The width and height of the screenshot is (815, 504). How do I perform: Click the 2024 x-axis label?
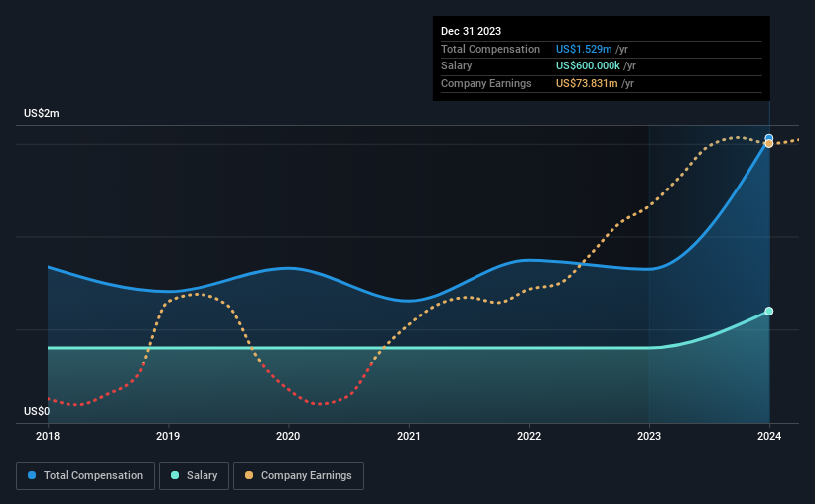769,436
